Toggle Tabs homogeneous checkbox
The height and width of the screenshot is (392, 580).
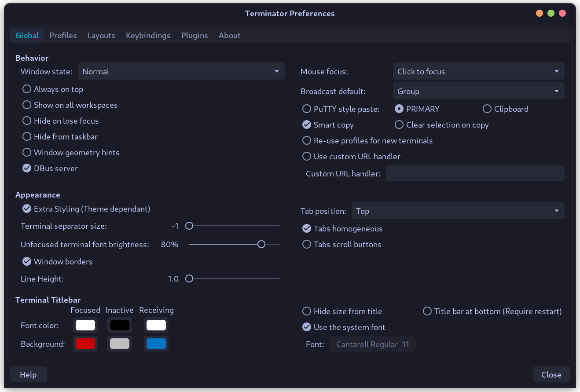307,229
